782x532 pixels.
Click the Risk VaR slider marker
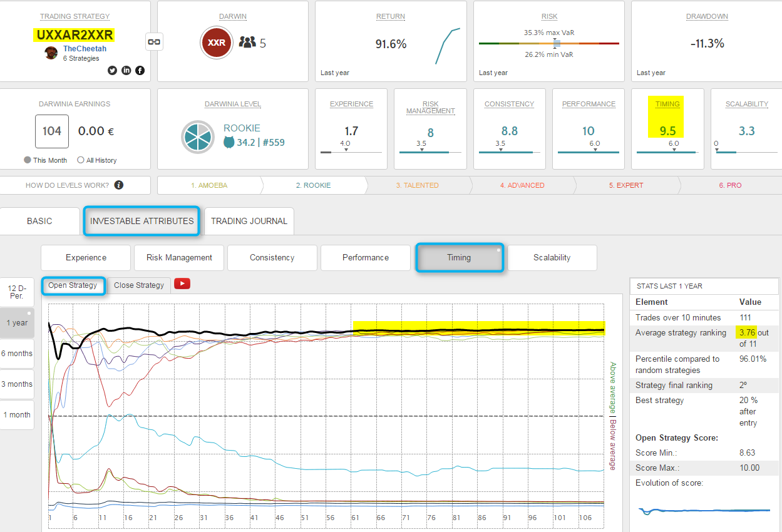(556, 43)
